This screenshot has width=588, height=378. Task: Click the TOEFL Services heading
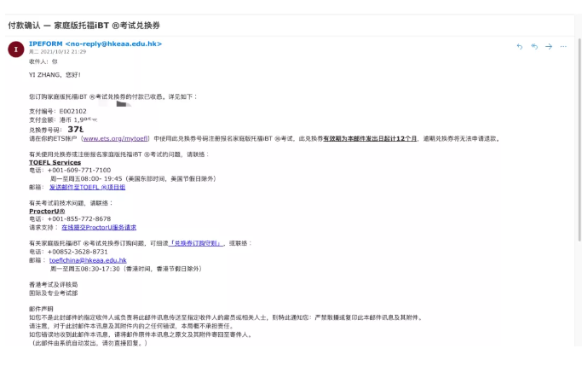(55, 161)
